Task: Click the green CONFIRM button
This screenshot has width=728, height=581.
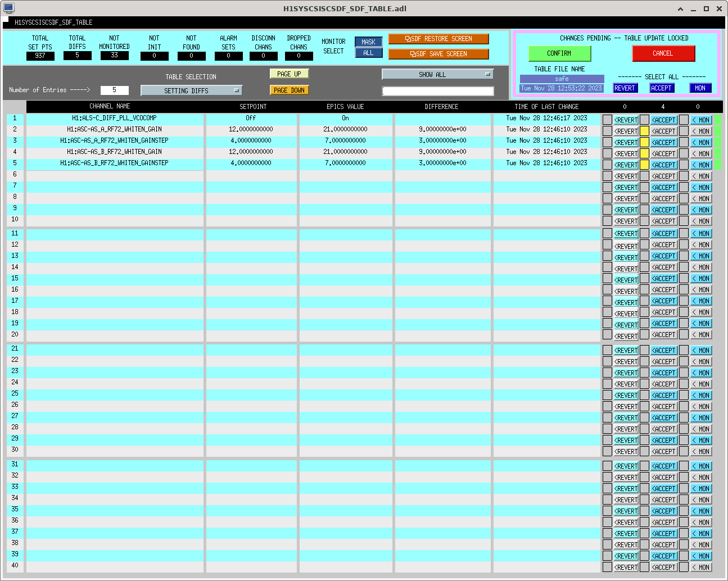Action: 559,53
